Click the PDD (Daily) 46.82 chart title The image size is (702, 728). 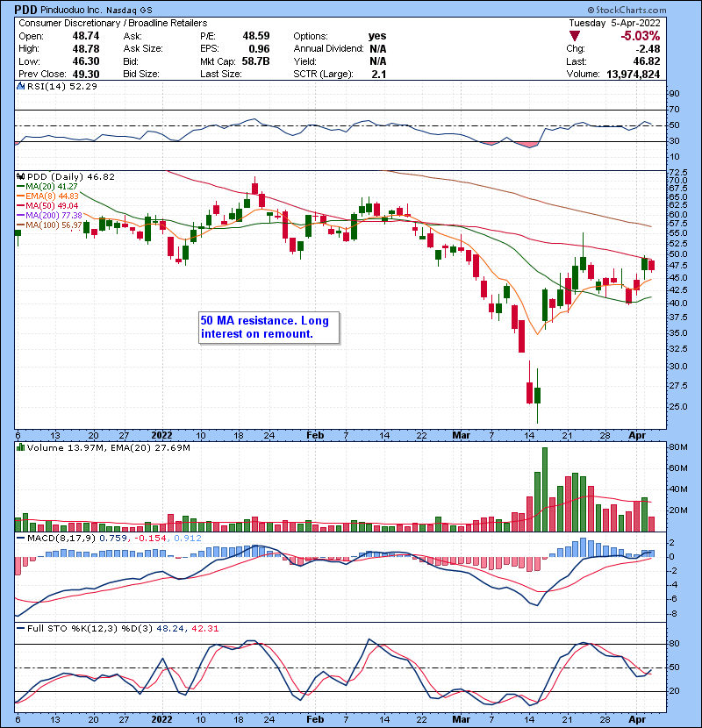pyautogui.click(x=70, y=177)
